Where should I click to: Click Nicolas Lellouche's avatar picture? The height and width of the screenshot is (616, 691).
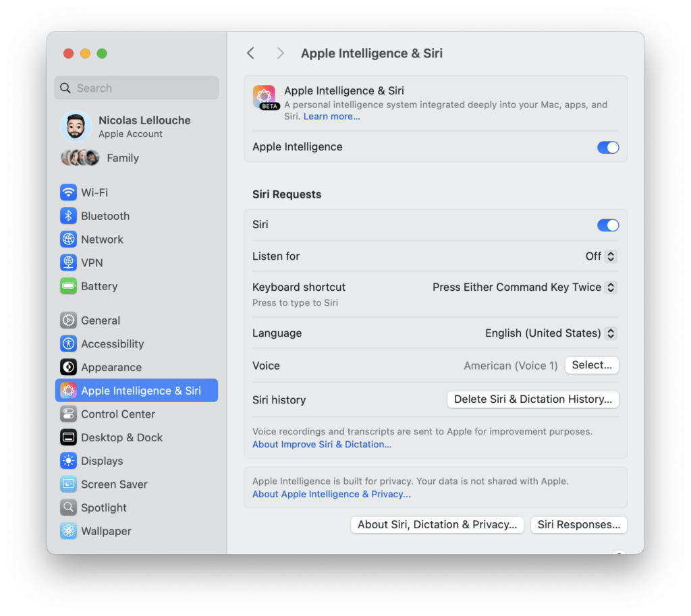point(76,126)
